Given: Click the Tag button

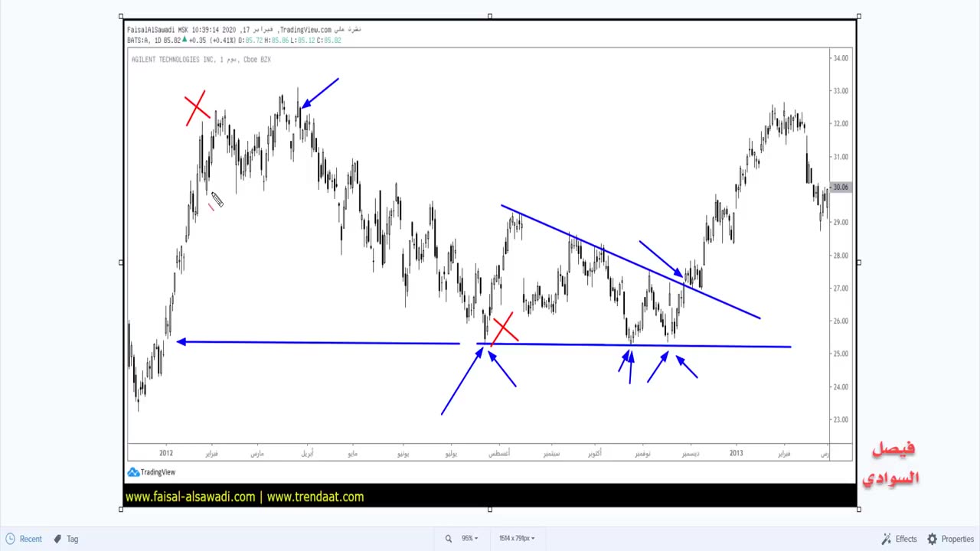Looking at the screenshot, I should click(x=66, y=539).
